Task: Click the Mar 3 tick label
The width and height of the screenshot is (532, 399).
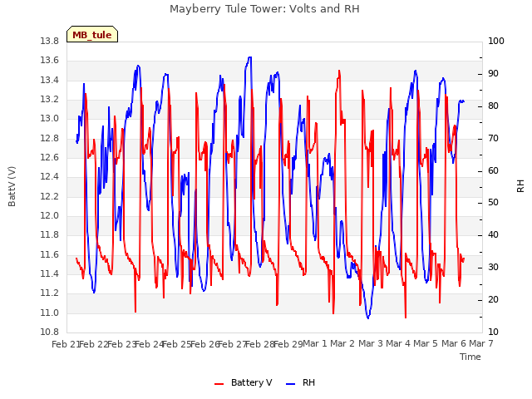Action: (370, 343)
